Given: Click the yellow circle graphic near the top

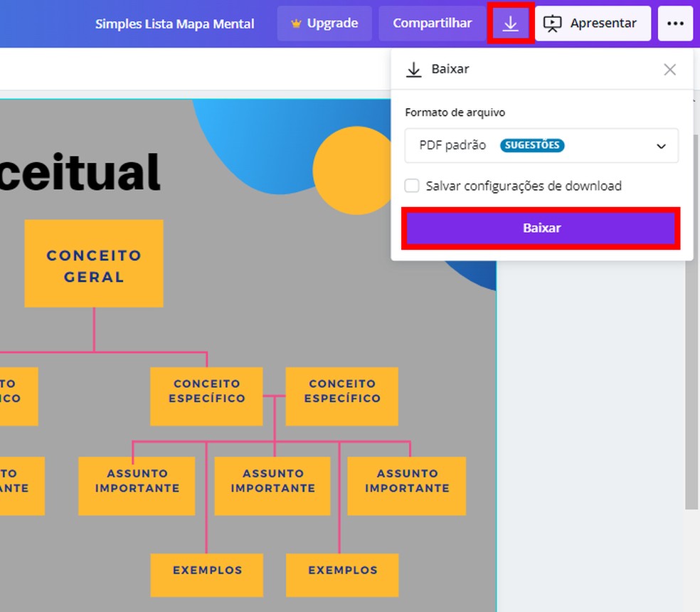Looking at the screenshot, I should pos(353,171).
